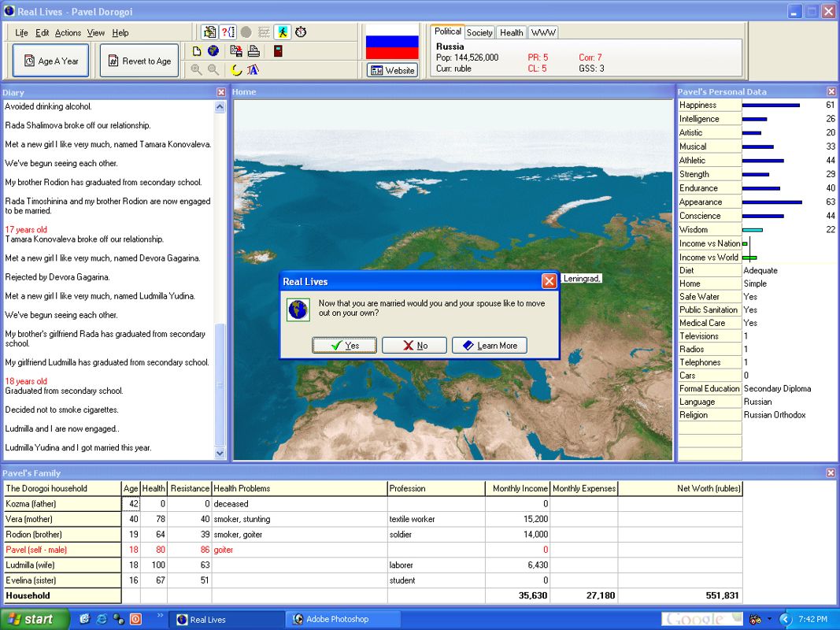Select the font letter A icon
The image size is (840, 630).
(253, 70)
